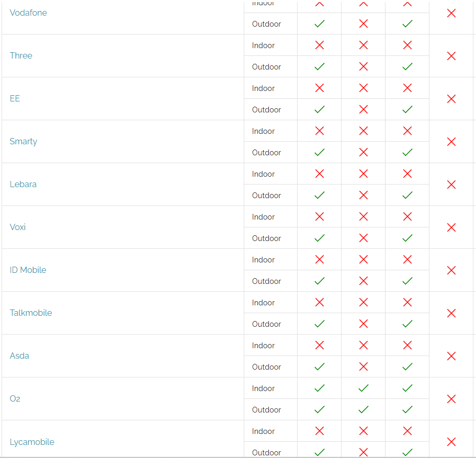Click the leftmost green checkmark in O2 Indoor row
Screen dimensions: 476x458
319,388
